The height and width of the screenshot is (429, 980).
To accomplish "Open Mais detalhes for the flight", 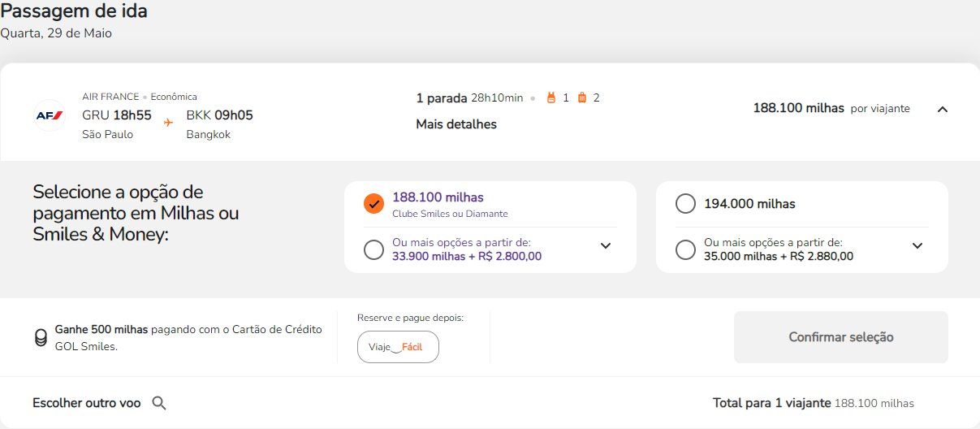I will point(456,124).
